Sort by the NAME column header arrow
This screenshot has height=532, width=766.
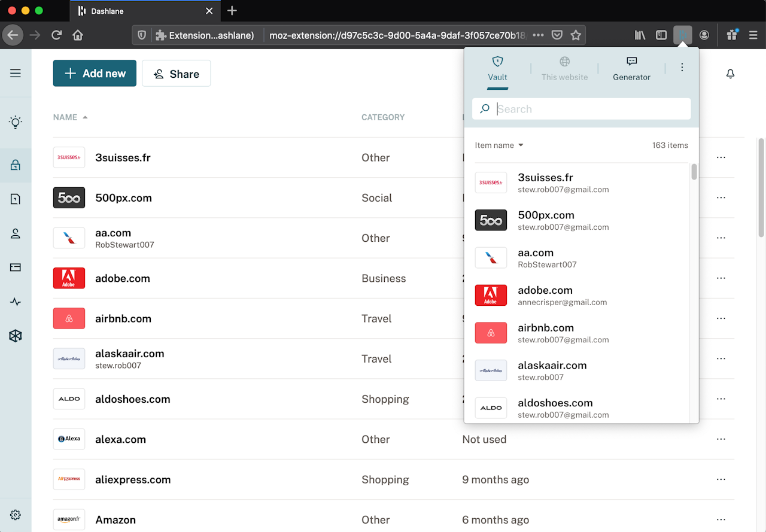pyautogui.click(x=85, y=117)
